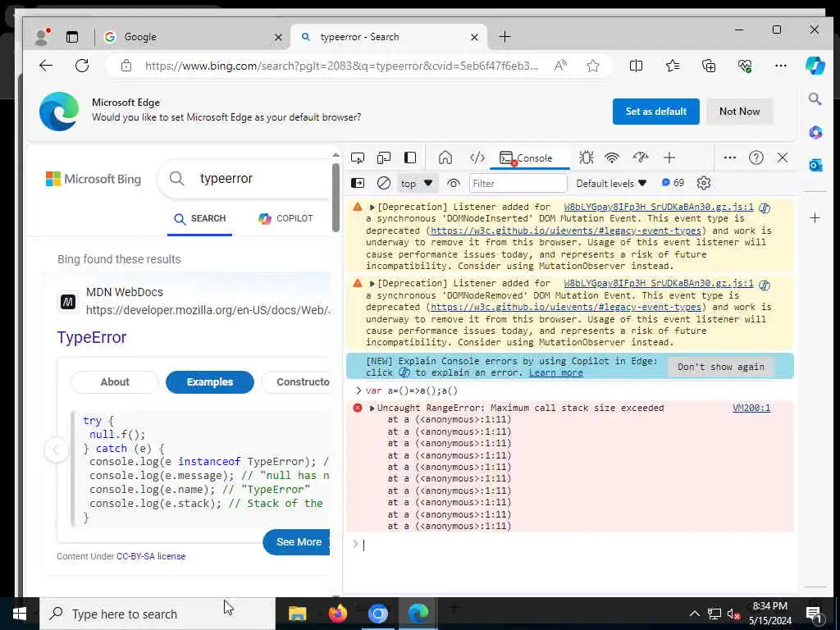This screenshot has height=630, width=840.
Task: Open DevTools customize and control menu
Action: click(729, 157)
